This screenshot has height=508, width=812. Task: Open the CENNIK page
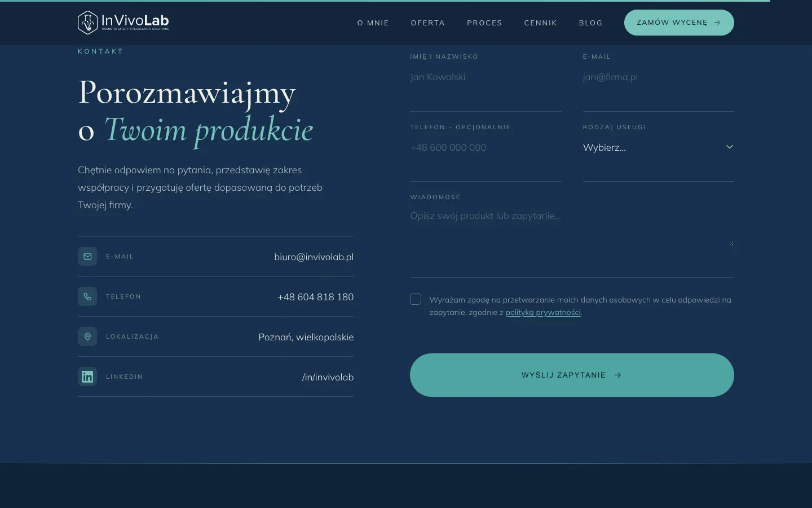540,23
